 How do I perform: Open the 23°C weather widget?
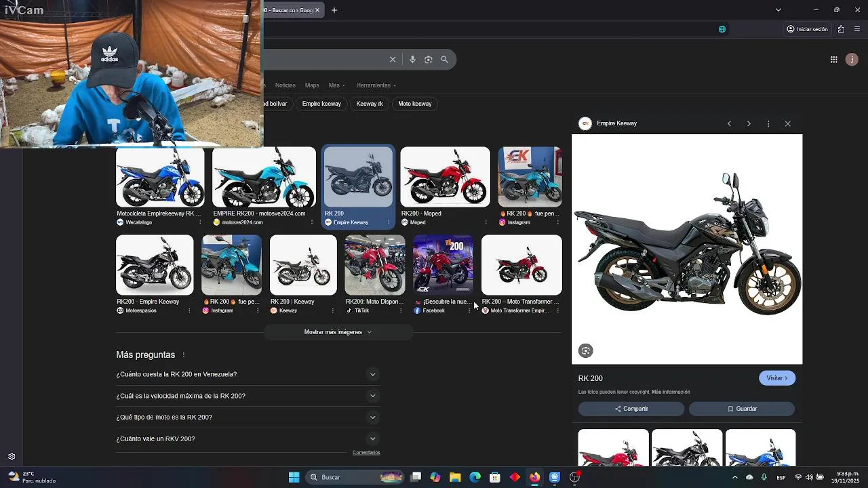pos(32,477)
